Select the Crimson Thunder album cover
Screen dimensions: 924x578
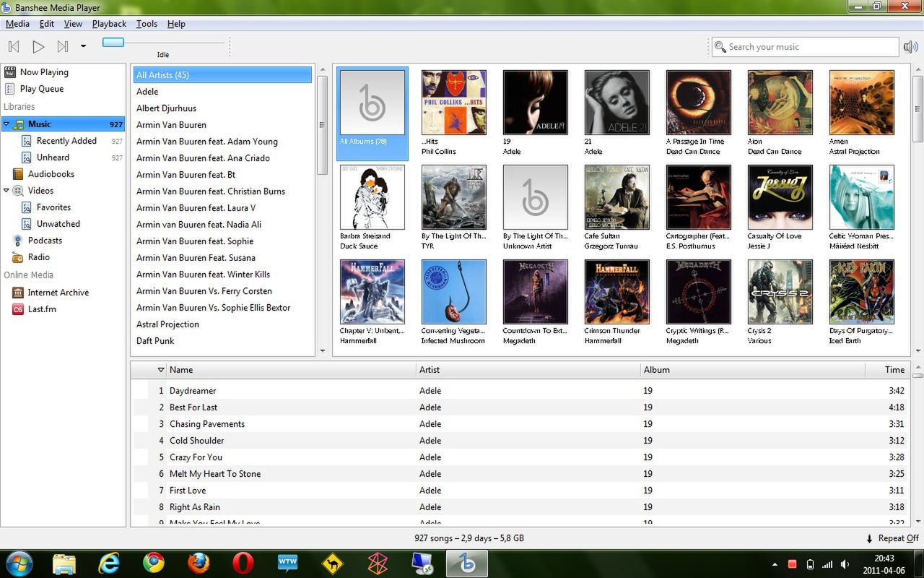point(617,292)
